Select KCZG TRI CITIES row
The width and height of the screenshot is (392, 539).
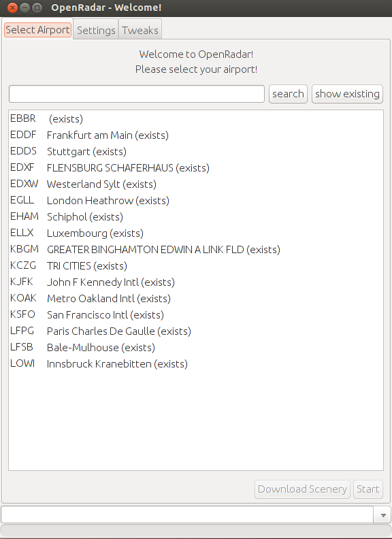pyautogui.click(x=196, y=265)
